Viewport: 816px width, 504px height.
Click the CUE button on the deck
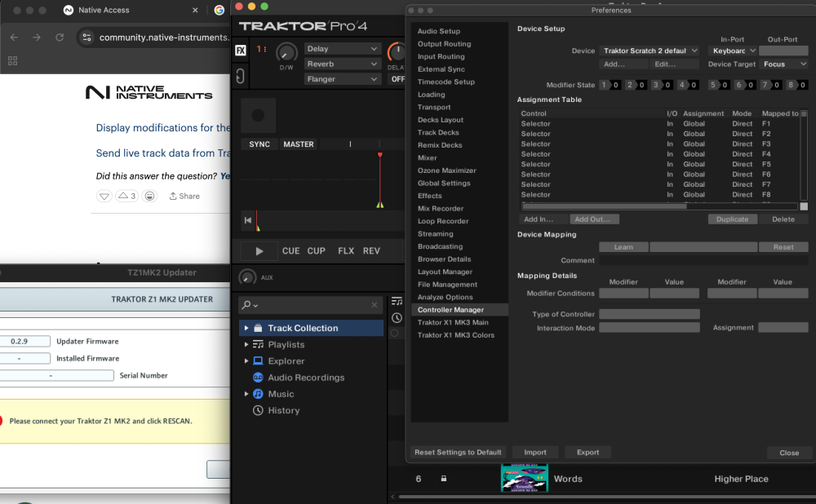[x=290, y=250]
